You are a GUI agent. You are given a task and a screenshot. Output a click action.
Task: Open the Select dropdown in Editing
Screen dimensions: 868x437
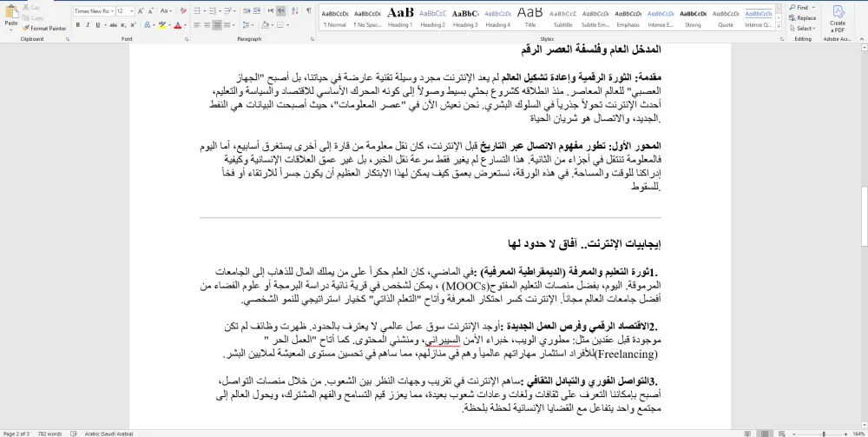tap(802, 29)
